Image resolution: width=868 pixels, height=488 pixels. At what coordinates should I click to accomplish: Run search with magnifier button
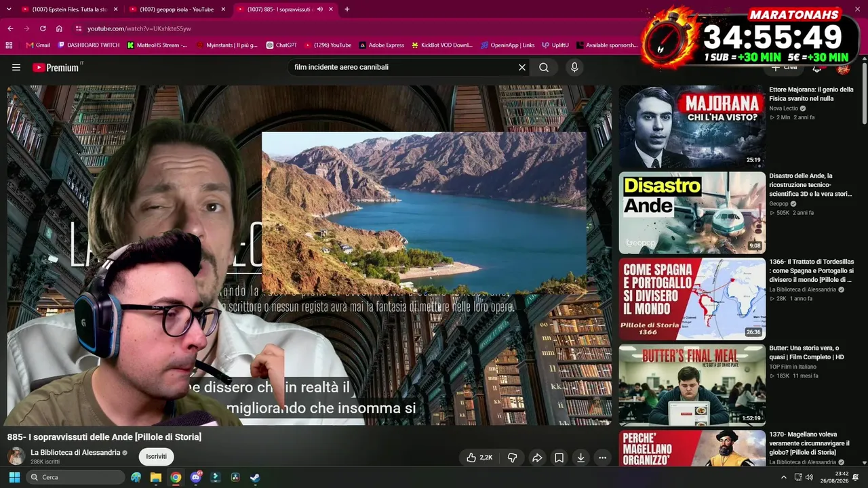[544, 68]
